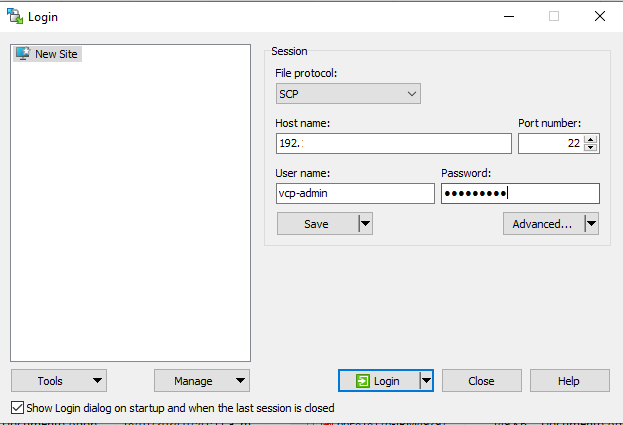Open the Tools menu button
Viewport: 623px width, 425px height.
[59, 381]
